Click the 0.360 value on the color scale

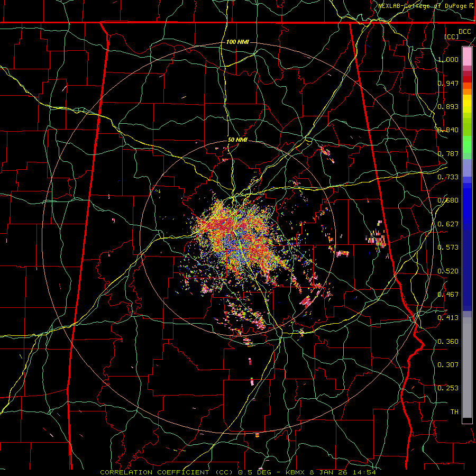pyautogui.click(x=448, y=342)
